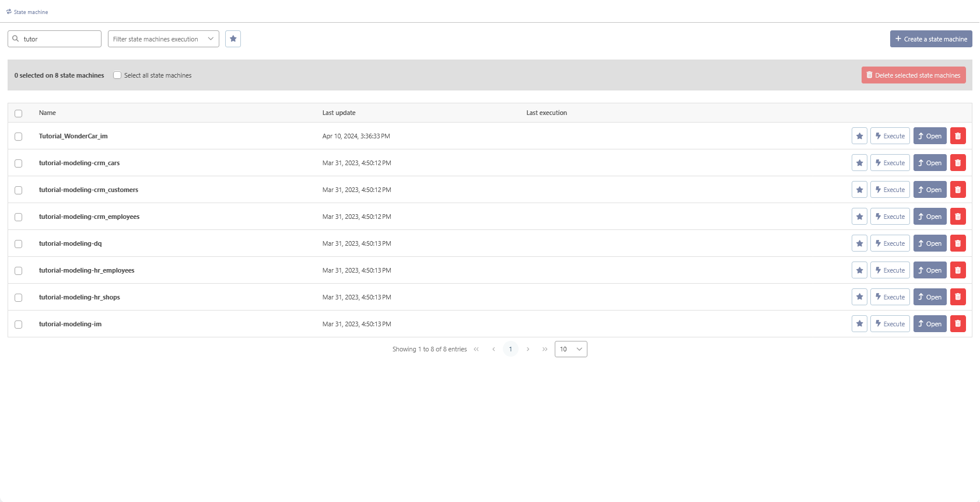Image resolution: width=980 pixels, height=502 pixels.
Task: Click Create a state machine button
Action: 931,39
